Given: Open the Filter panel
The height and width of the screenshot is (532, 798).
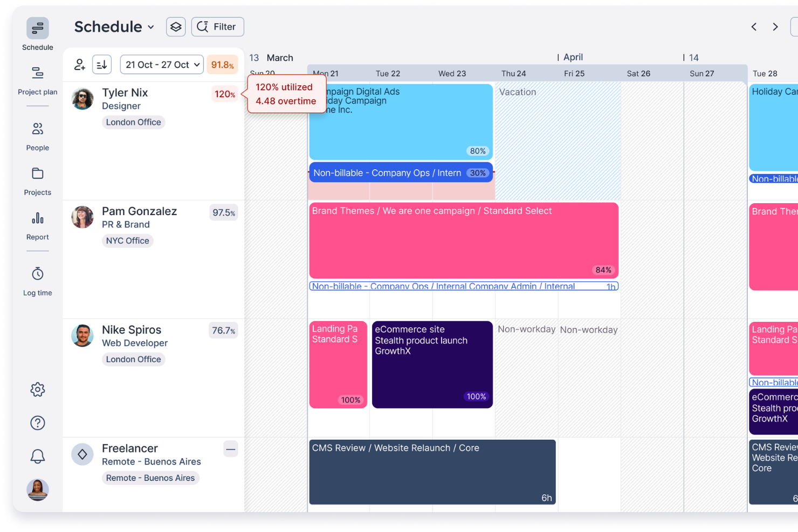Looking at the screenshot, I should (x=217, y=26).
